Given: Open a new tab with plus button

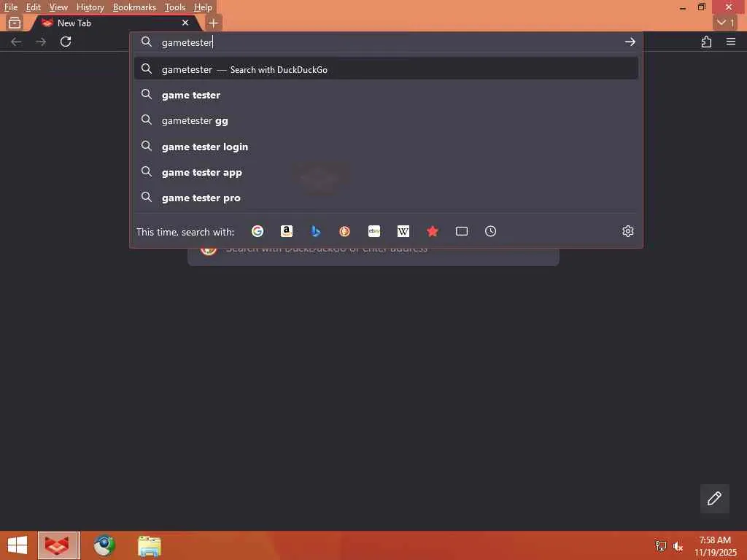Looking at the screenshot, I should 214,23.
